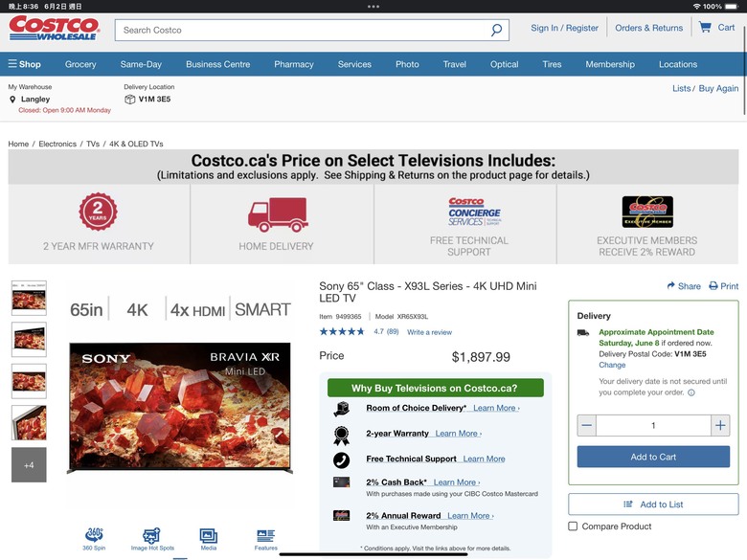747x560 pixels.
Task: Click the 2-year Warranty ribbon icon
Action: 341,436
